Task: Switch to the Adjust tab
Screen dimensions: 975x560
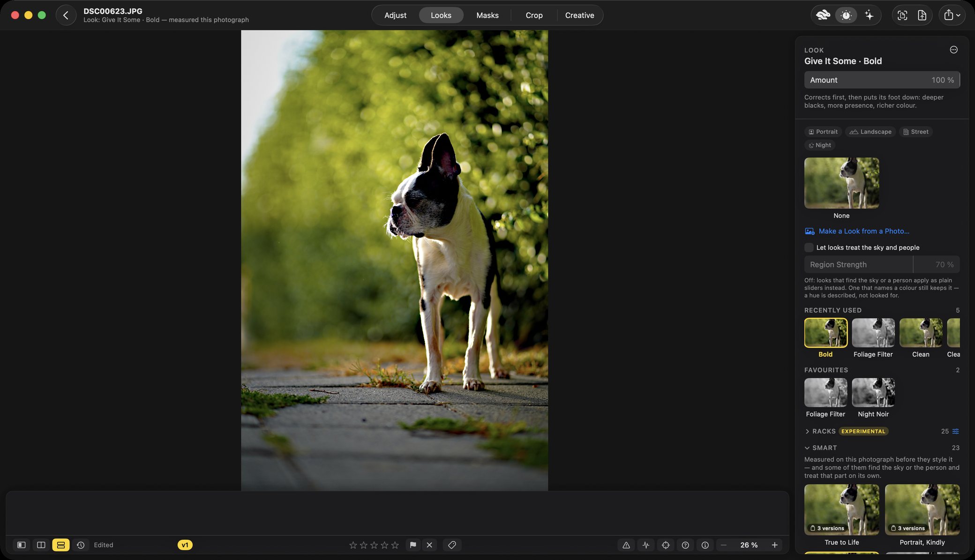Action: 395,15
